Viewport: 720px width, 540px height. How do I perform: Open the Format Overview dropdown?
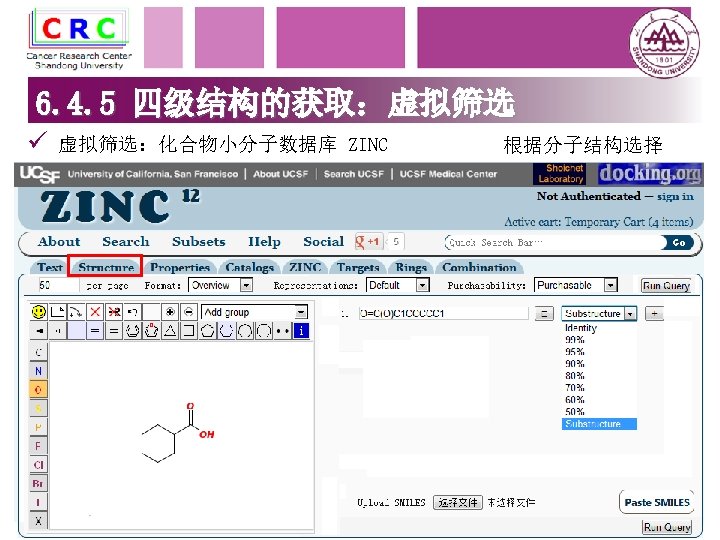coord(220,285)
